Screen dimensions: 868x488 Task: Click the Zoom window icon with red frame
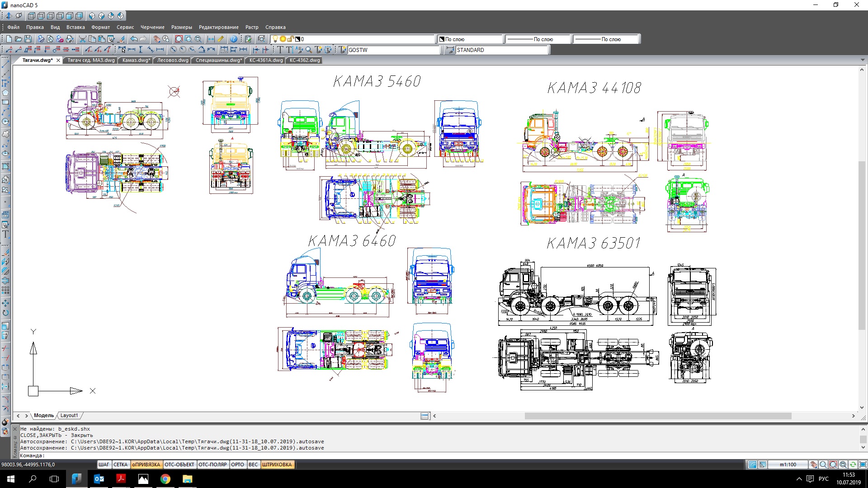179,39
